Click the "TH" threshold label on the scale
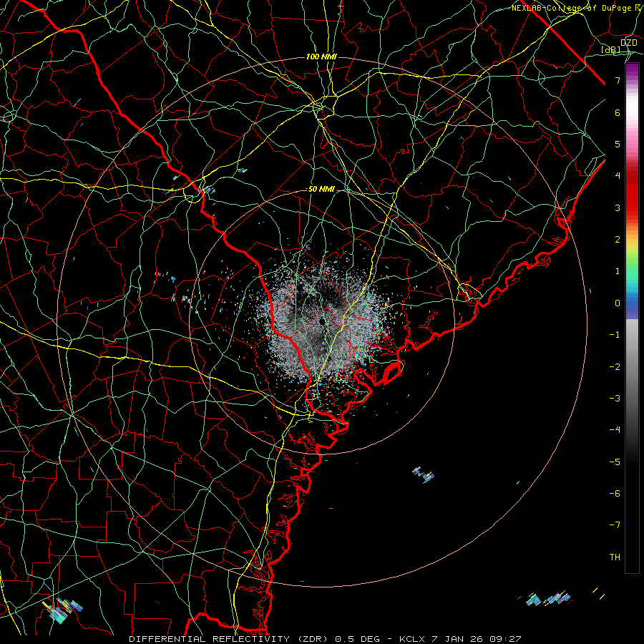The image size is (644, 644). [x=615, y=557]
